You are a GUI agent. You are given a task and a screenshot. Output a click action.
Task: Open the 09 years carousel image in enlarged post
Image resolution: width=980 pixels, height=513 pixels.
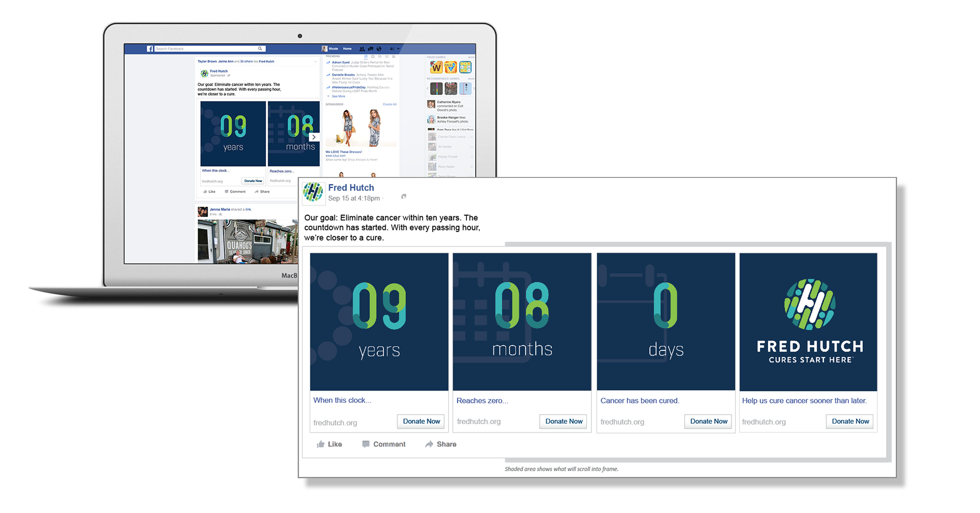click(379, 322)
